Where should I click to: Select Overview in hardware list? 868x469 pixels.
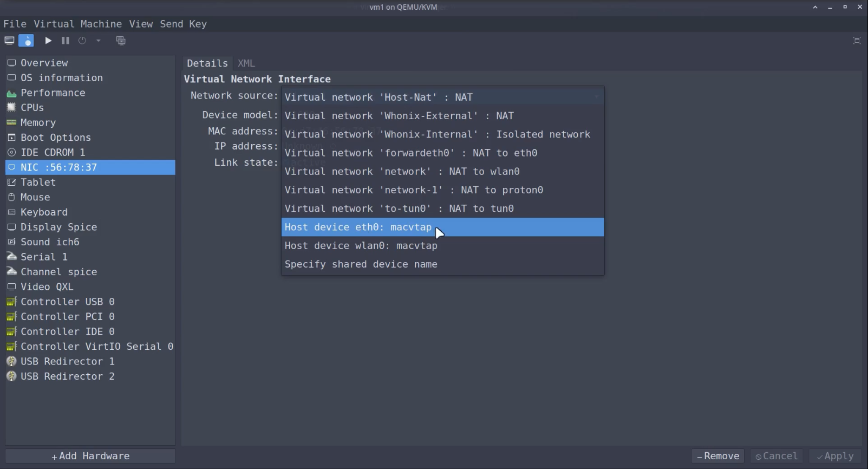click(x=90, y=63)
